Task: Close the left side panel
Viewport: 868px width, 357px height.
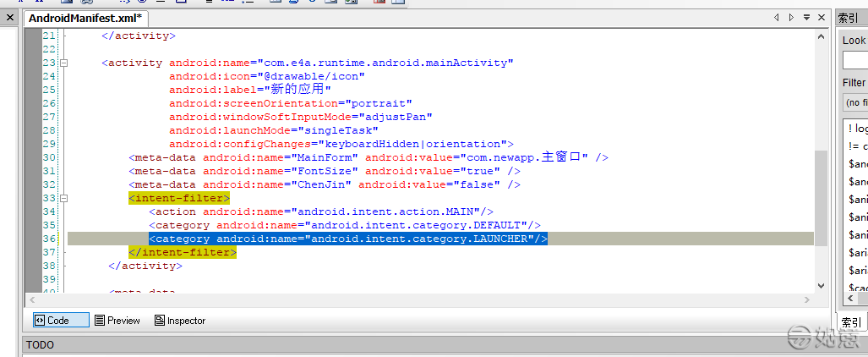Action: point(8,18)
